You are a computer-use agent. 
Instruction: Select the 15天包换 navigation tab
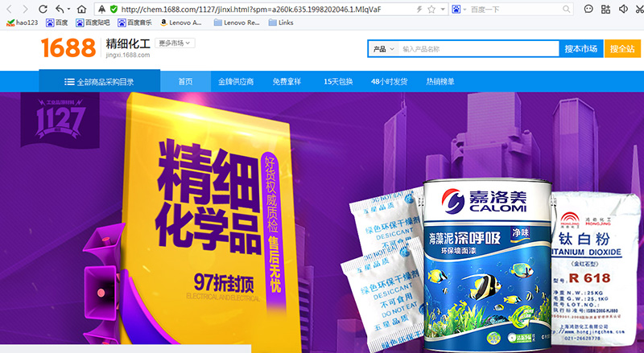(338, 81)
